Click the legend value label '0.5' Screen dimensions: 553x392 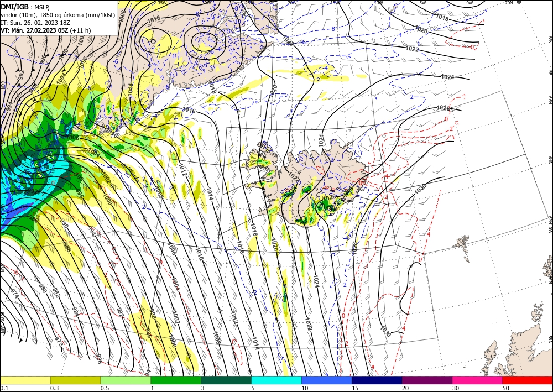(x=105, y=388)
